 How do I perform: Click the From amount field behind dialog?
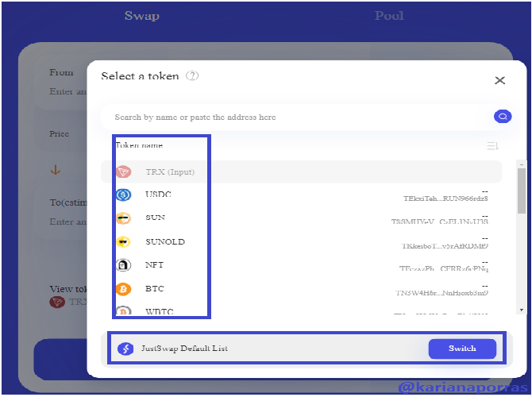[67, 91]
